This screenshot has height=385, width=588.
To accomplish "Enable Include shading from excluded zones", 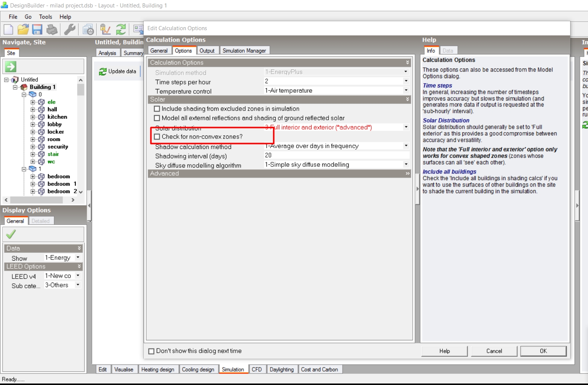I will pyautogui.click(x=157, y=109).
